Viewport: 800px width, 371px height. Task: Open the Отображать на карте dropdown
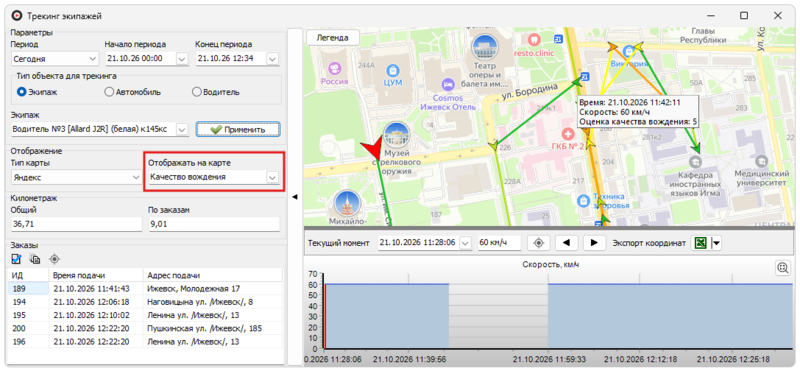272,177
